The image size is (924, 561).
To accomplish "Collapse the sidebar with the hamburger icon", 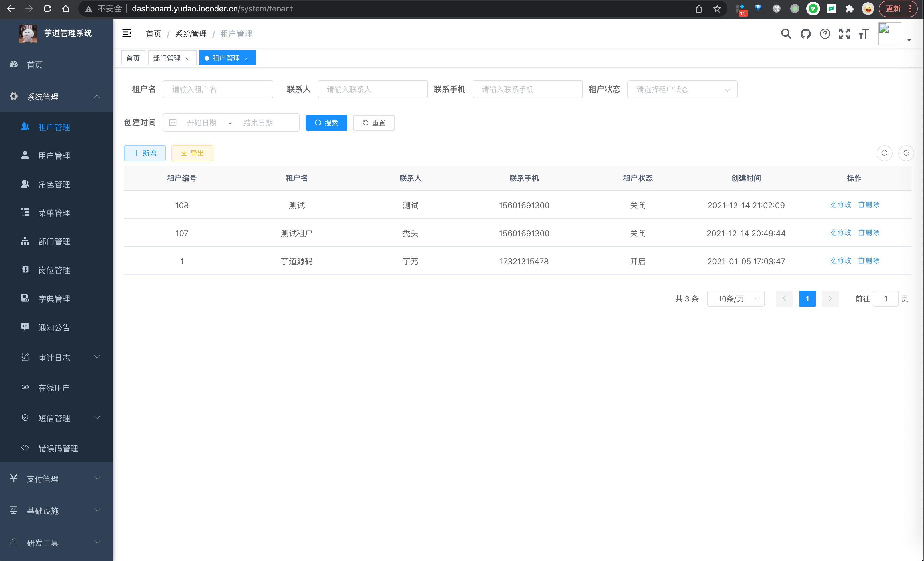I will pyautogui.click(x=127, y=33).
